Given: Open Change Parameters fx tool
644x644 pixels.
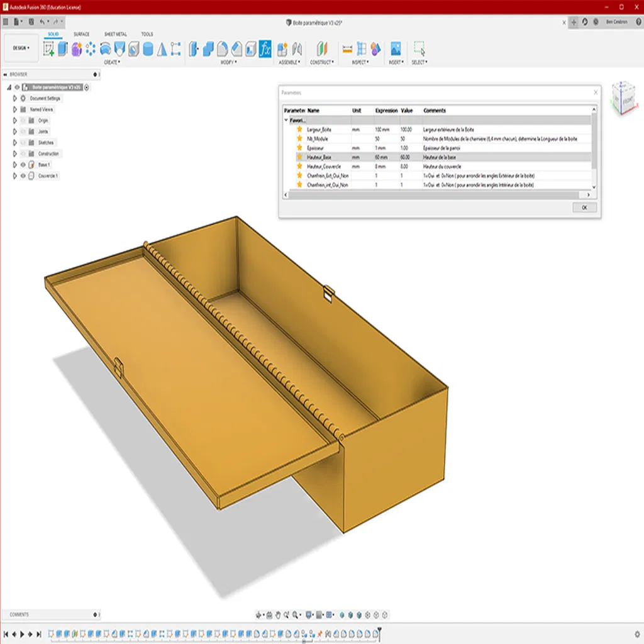Looking at the screenshot, I should [265, 49].
